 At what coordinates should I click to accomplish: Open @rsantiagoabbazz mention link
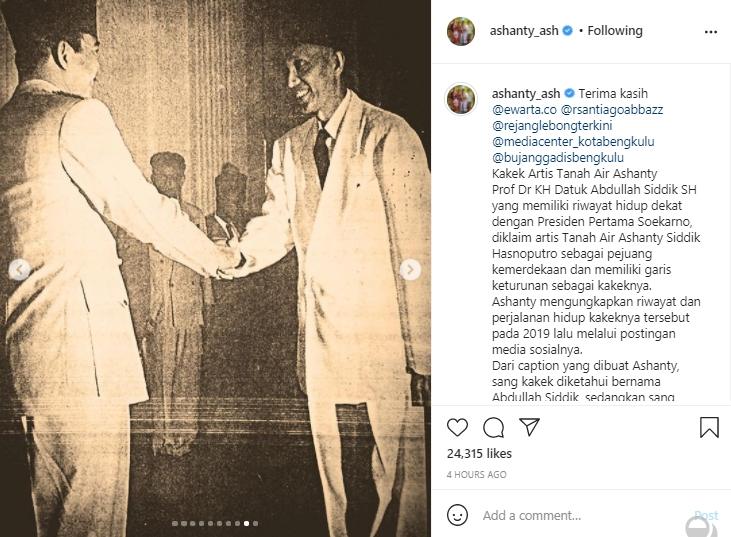point(612,110)
